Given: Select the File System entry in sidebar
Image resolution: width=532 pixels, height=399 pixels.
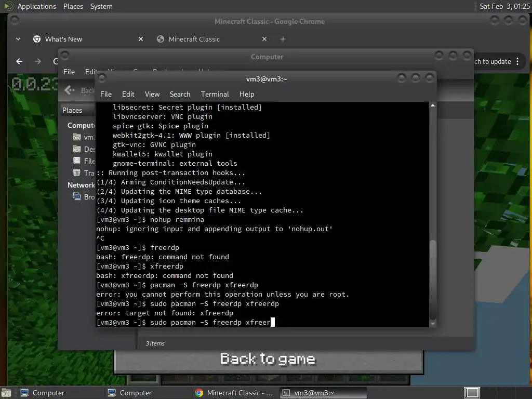Looking at the screenshot, I should click(84, 161).
